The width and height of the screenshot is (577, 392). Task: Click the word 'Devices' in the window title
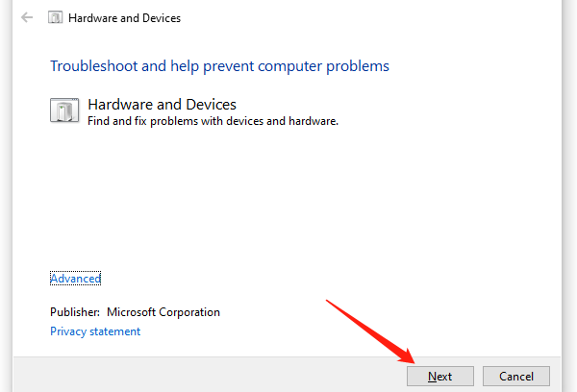(x=162, y=18)
